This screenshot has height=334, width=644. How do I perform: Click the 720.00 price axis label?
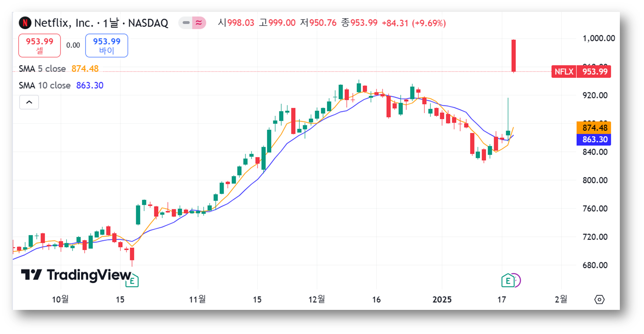coord(595,237)
